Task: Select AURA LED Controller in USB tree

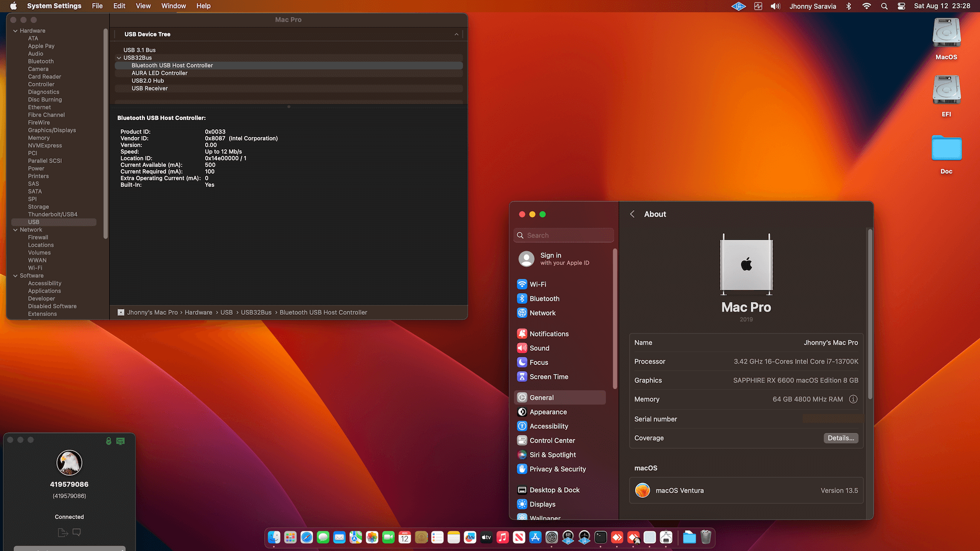Action: (x=288, y=73)
